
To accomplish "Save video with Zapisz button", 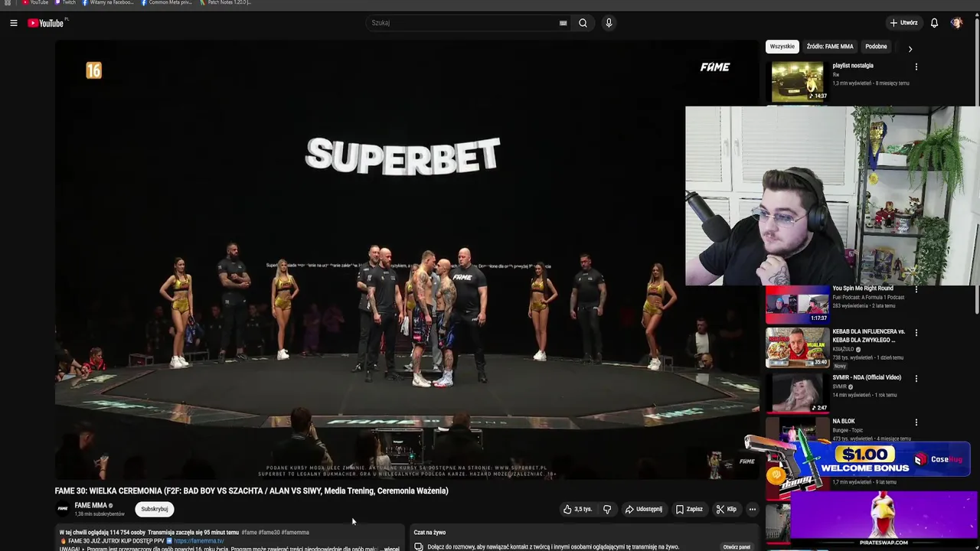I will coord(688,509).
